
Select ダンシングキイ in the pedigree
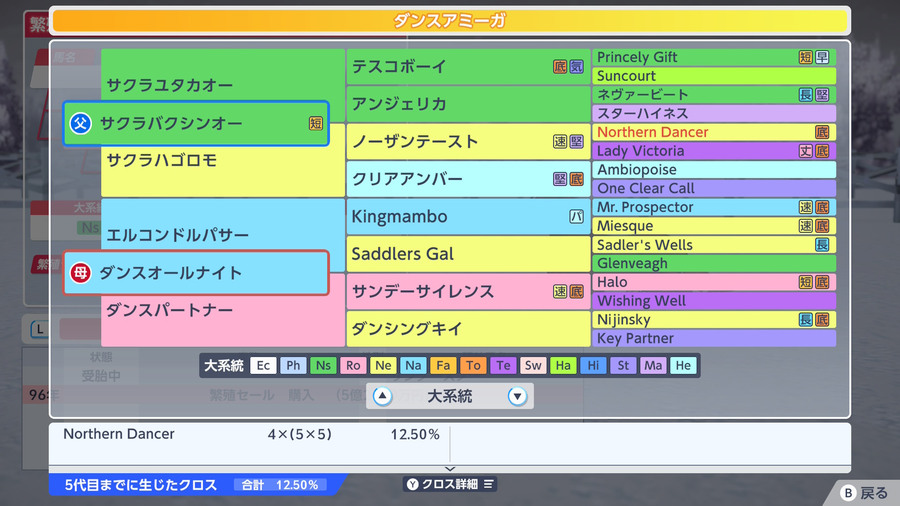468,329
